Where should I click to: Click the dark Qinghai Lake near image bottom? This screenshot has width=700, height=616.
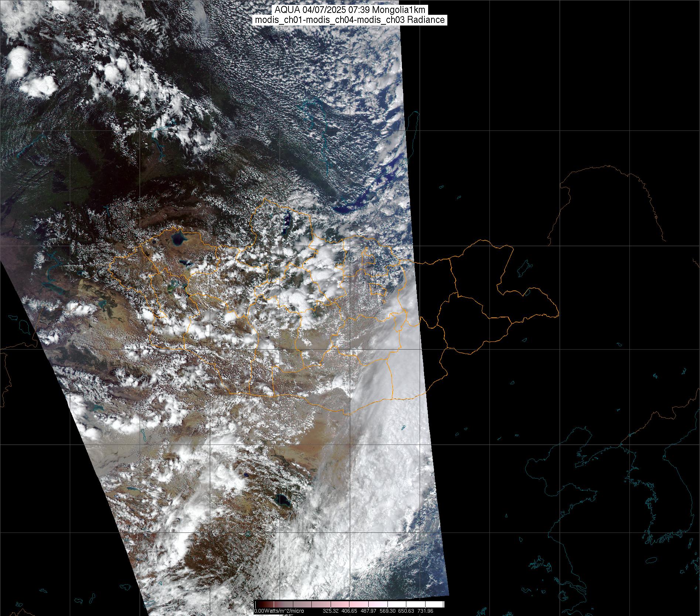click(282, 501)
